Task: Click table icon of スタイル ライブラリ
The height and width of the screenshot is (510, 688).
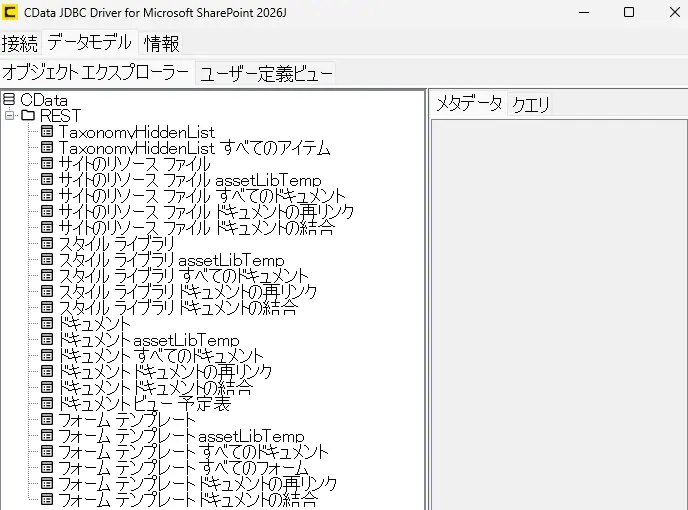Action: point(47,243)
